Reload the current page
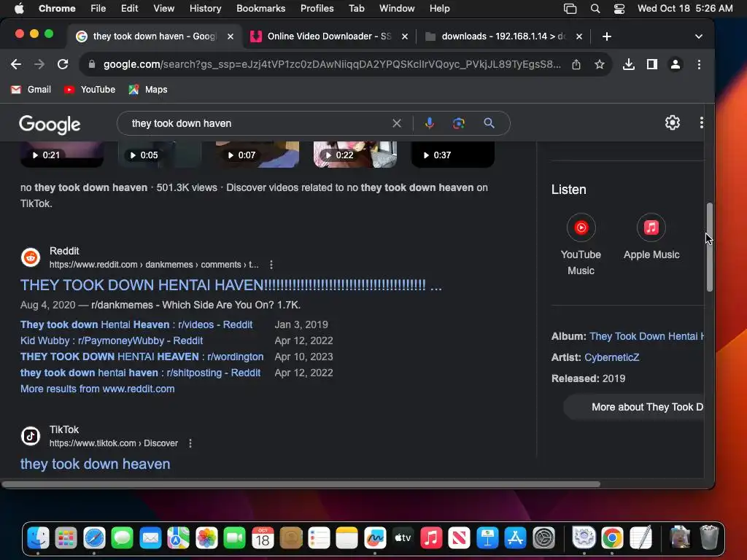The width and height of the screenshot is (747, 560). (x=63, y=64)
